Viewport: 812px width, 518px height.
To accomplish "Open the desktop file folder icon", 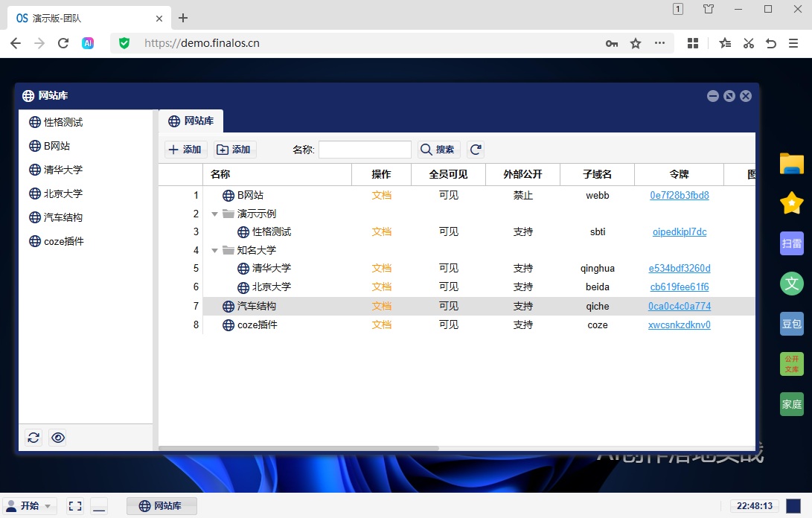I will [x=792, y=164].
